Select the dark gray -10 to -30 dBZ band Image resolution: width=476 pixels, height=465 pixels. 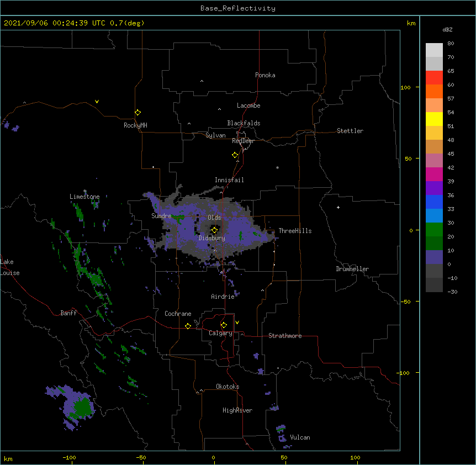point(434,285)
